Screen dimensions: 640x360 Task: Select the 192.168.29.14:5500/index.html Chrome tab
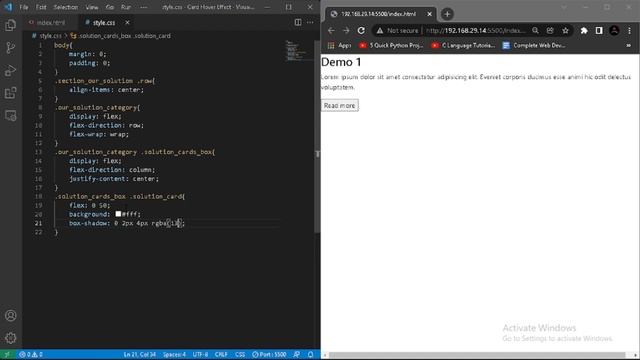click(378, 14)
